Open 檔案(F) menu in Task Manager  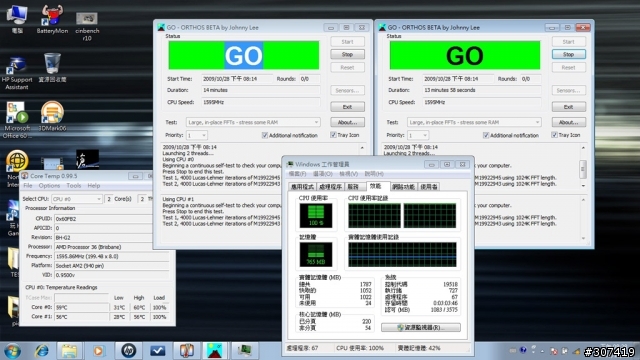(x=298, y=174)
